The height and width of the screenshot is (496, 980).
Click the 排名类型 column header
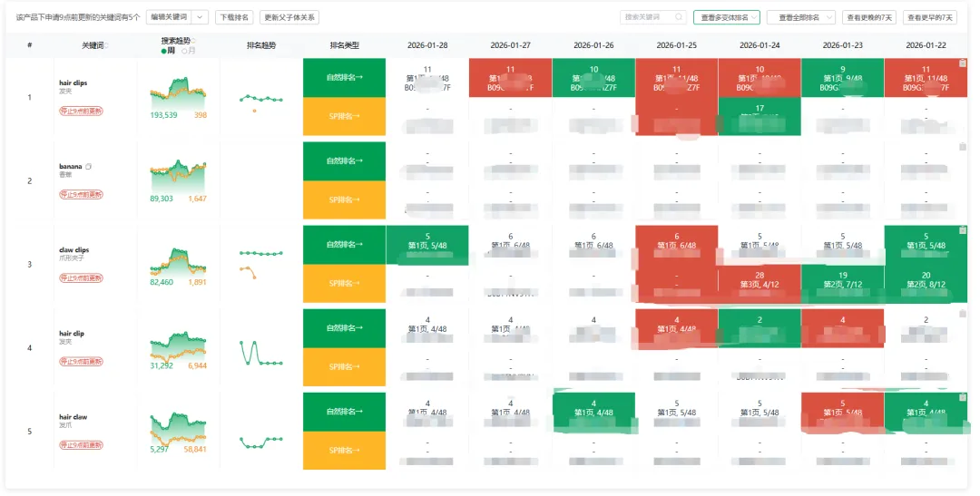[345, 45]
